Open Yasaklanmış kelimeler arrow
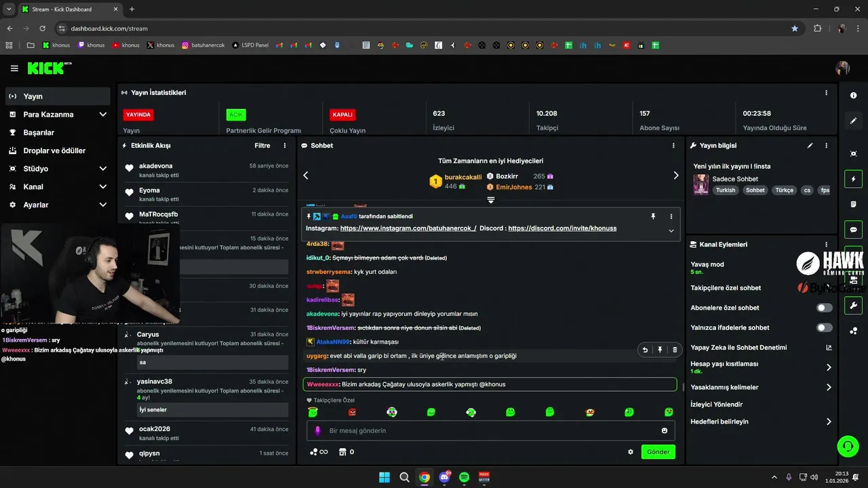The height and width of the screenshot is (488, 868). pyautogui.click(x=829, y=388)
